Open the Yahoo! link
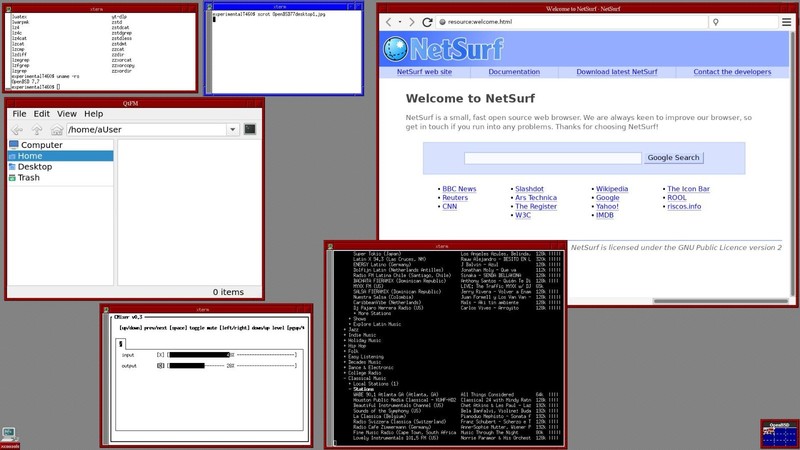Screen dimensions: 800x450 (x=607, y=207)
